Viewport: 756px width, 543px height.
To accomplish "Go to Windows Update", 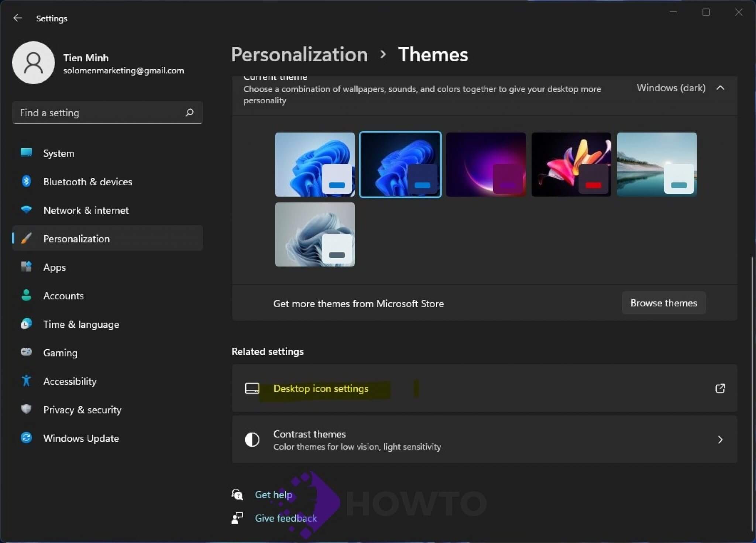I will [107, 438].
